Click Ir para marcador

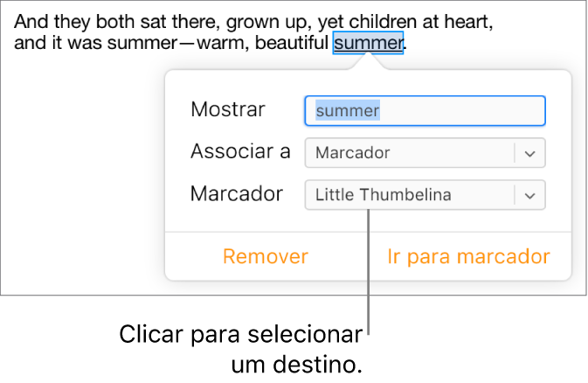coord(468,256)
